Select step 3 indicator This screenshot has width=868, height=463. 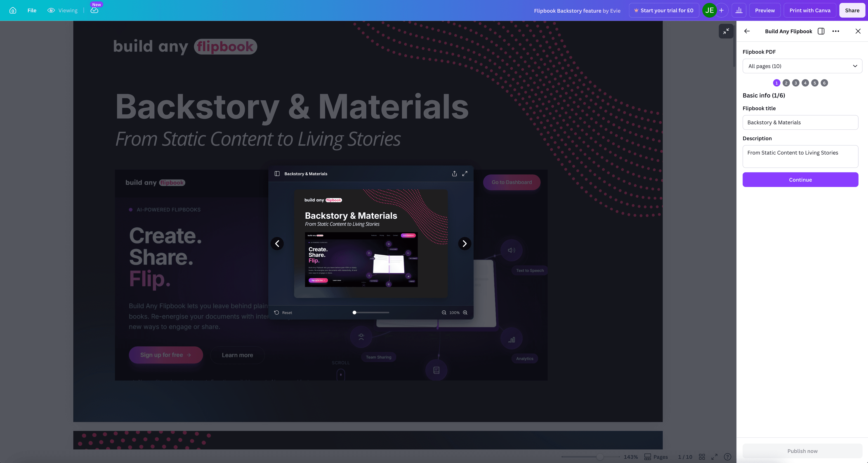tap(796, 83)
